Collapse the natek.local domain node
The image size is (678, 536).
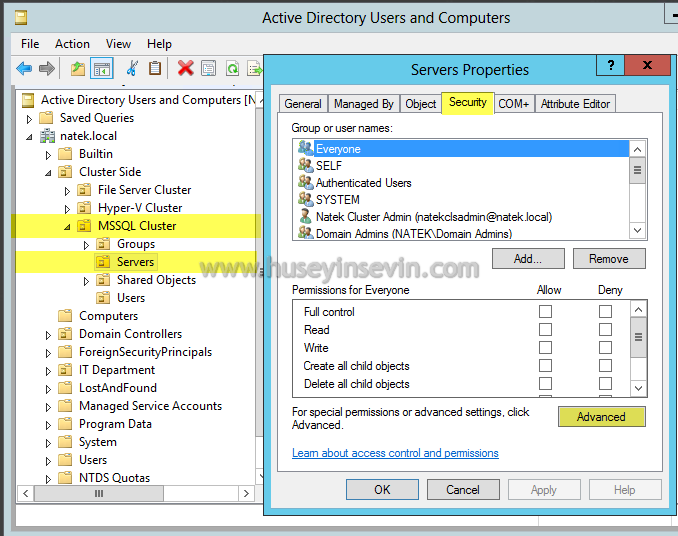click(x=29, y=137)
